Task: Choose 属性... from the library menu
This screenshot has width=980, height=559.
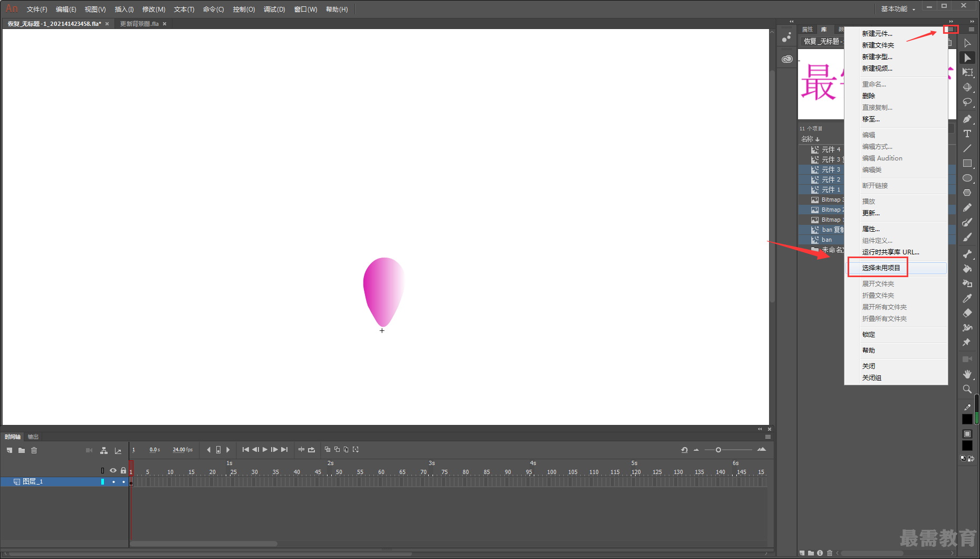Action: point(871,229)
